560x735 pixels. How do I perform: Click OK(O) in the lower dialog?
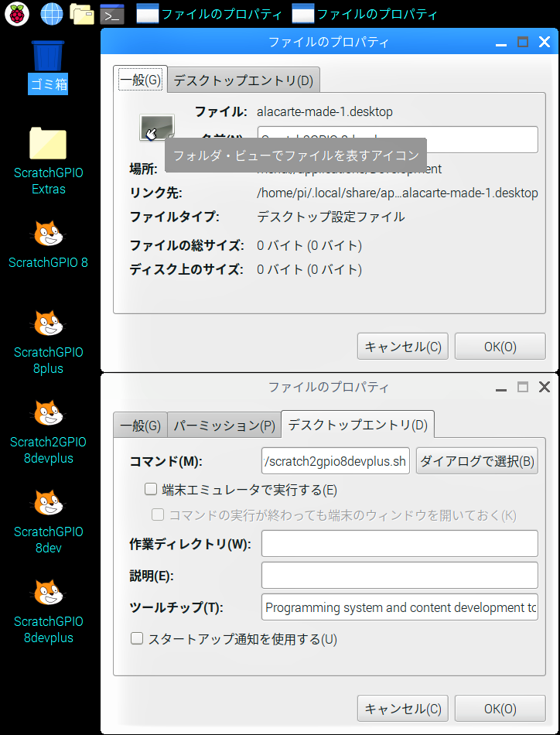tap(500, 708)
